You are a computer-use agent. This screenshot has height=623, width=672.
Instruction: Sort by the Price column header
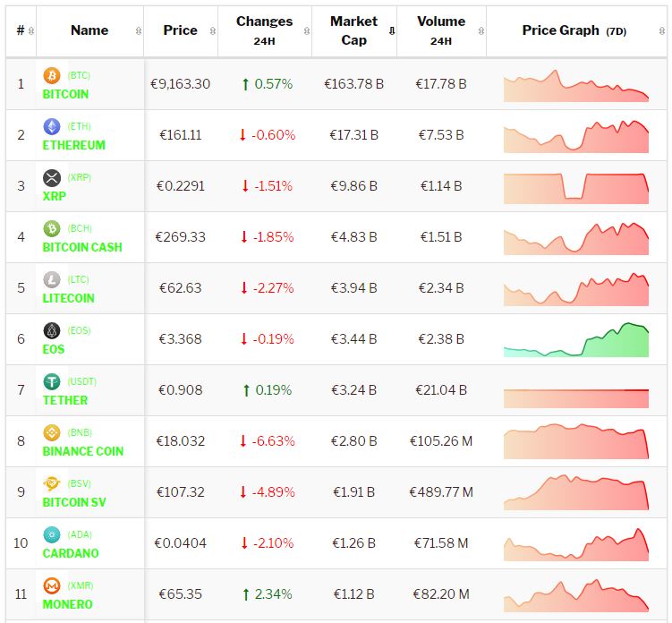click(x=180, y=30)
